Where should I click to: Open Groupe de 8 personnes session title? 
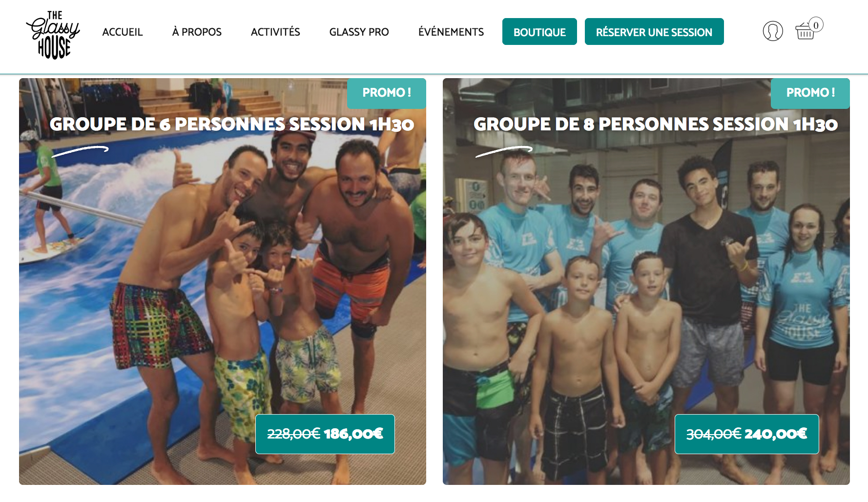coord(656,125)
